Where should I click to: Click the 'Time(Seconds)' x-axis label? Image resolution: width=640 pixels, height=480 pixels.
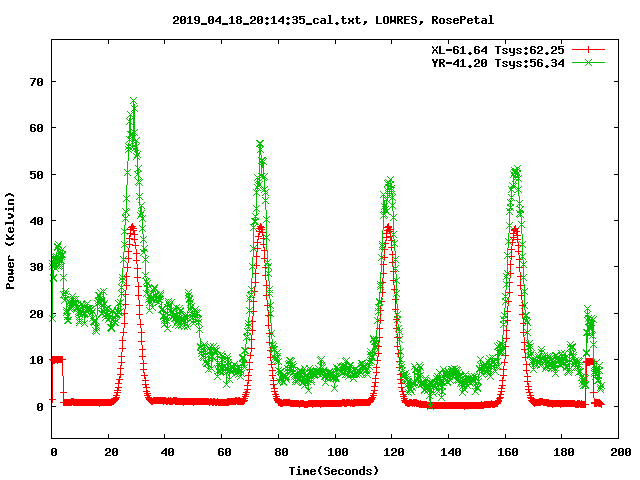click(x=333, y=471)
